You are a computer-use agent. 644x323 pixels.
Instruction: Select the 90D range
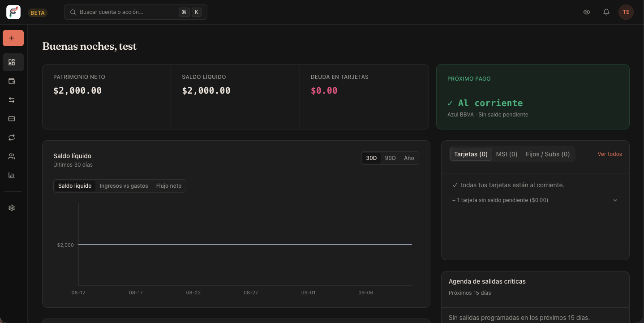391,158
